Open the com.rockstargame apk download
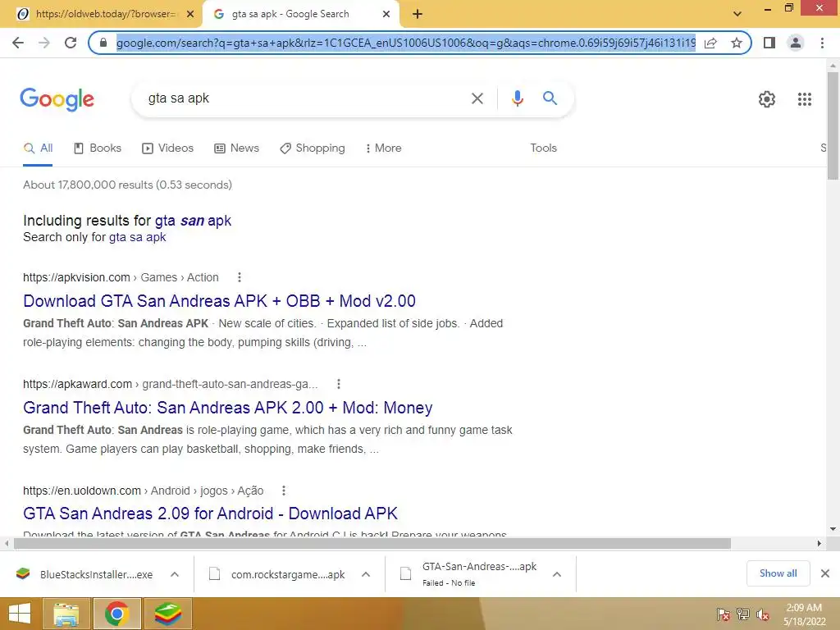Viewport: 840px width, 630px height. tap(279, 574)
